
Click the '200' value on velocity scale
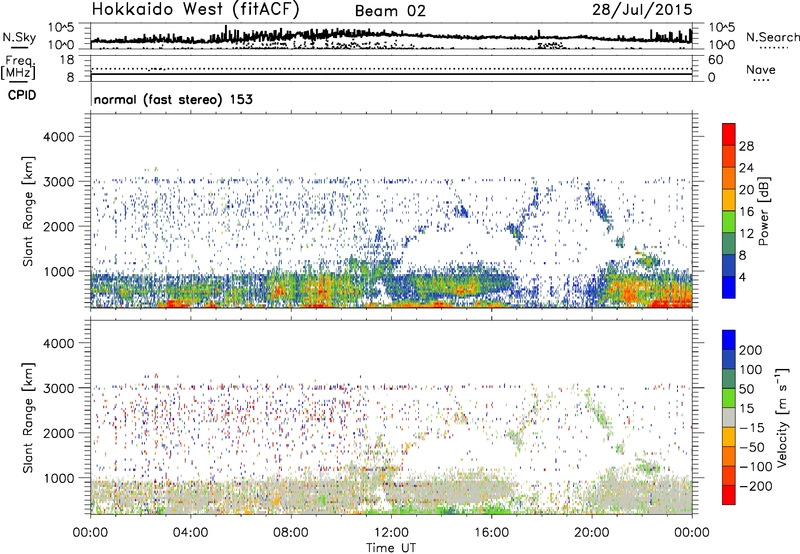751,350
